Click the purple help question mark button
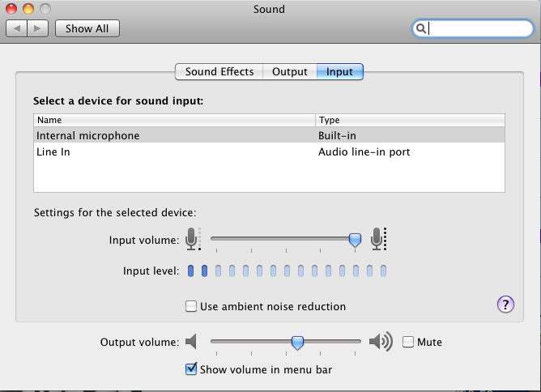 [x=505, y=305]
